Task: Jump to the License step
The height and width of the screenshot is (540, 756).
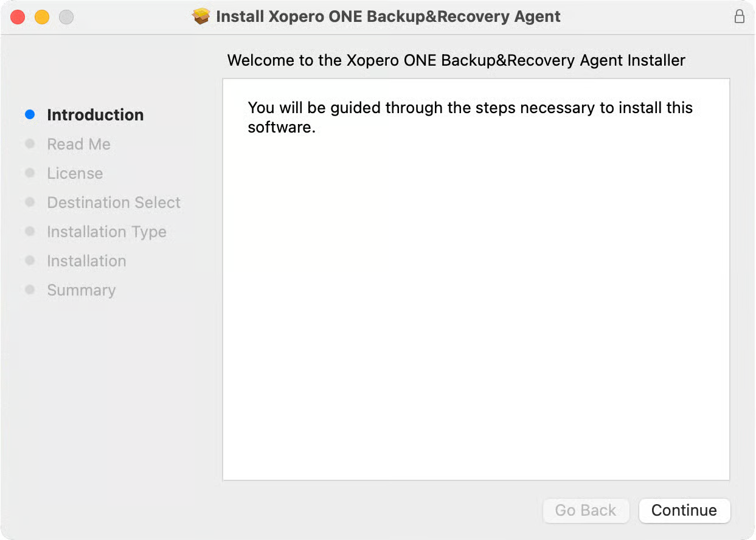Action: pyautogui.click(x=75, y=173)
